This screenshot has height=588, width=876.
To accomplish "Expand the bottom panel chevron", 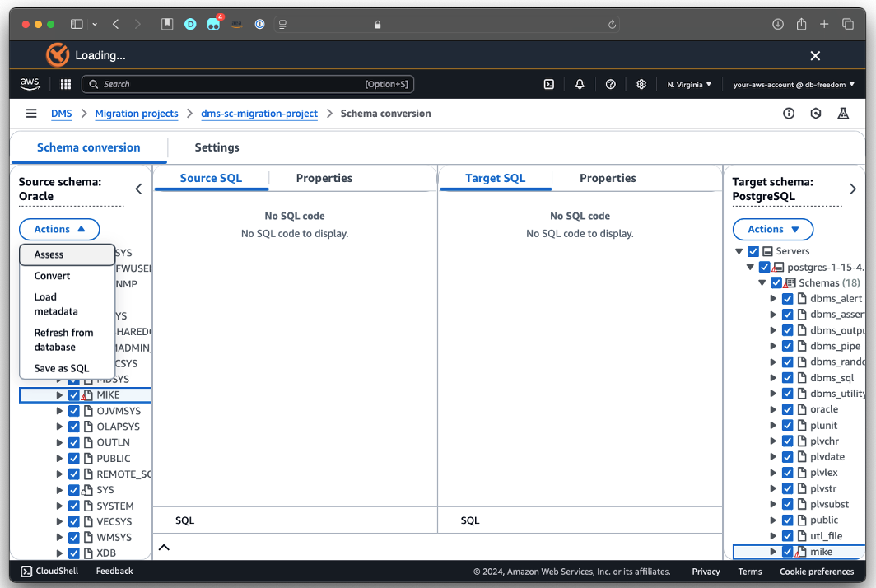I will pos(164,547).
